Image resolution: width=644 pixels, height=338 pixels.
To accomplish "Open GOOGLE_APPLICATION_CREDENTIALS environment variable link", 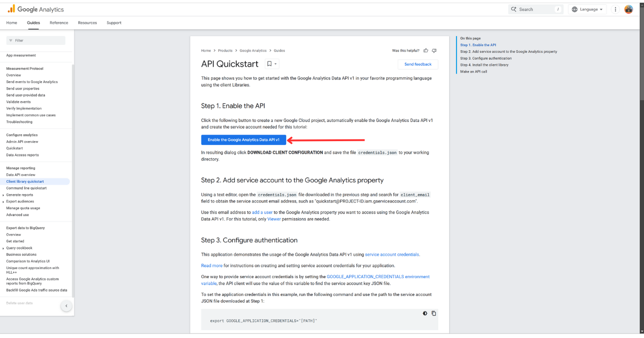I will pyautogui.click(x=378, y=277).
